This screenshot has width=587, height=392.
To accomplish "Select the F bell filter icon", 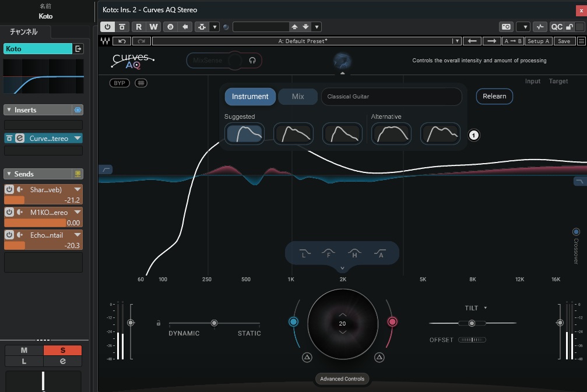I will (328, 253).
